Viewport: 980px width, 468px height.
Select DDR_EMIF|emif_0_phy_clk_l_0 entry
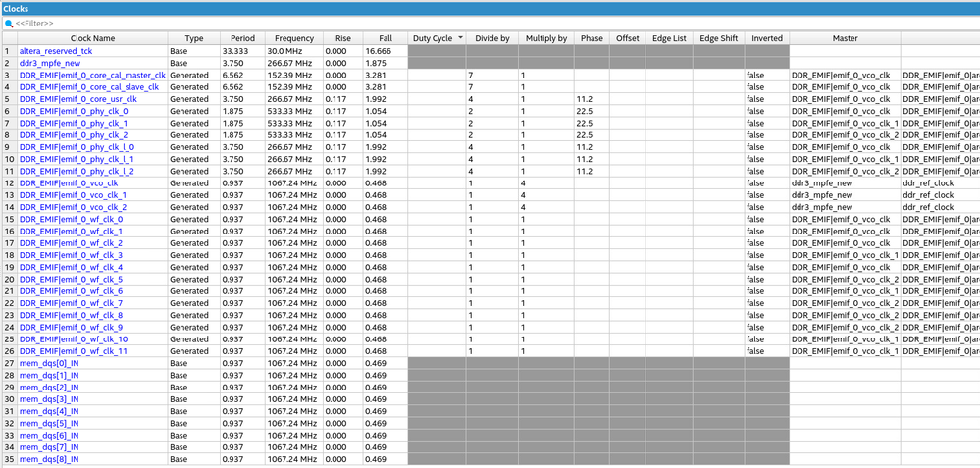tap(77, 147)
